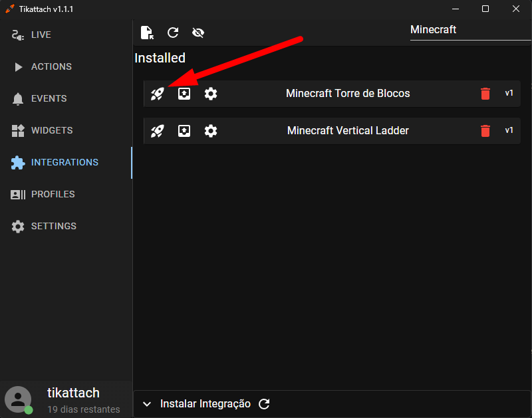Launch Minecraft Torre de Blocos with rocket icon
Screen dimensions: 532x418
click(158, 94)
